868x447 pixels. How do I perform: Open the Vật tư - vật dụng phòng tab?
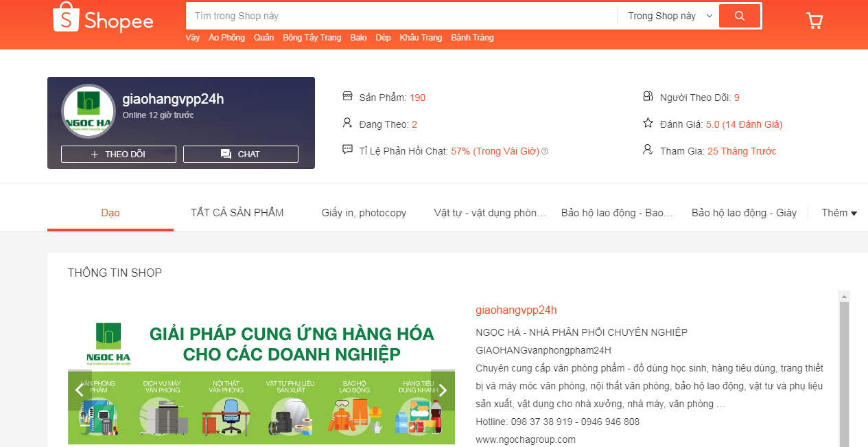click(x=490, y=213)
